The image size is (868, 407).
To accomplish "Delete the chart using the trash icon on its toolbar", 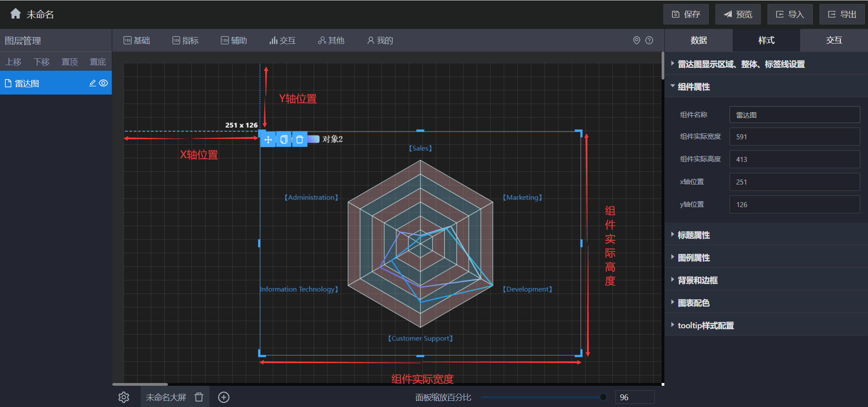I will pos(300,140).
